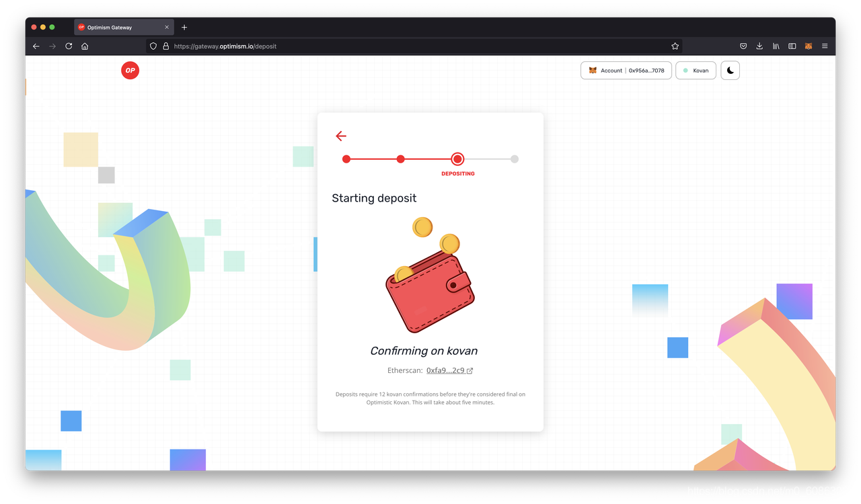Open the Firefox library
Image resolution: width=861 pixels, height=504 pixels.
pyautogui.click(x=776, y=46)
